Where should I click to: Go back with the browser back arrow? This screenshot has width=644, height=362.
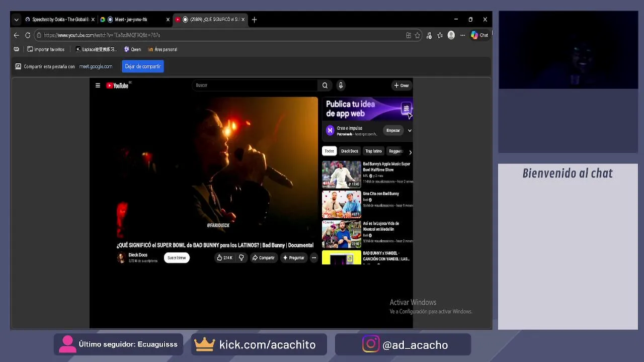pyautogui.click(x=16, y=35)
